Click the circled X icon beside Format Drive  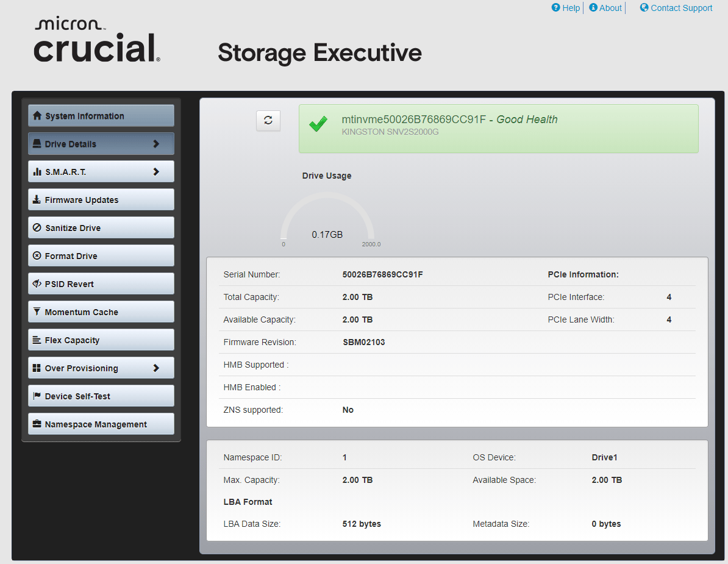[x=37, y=255]
